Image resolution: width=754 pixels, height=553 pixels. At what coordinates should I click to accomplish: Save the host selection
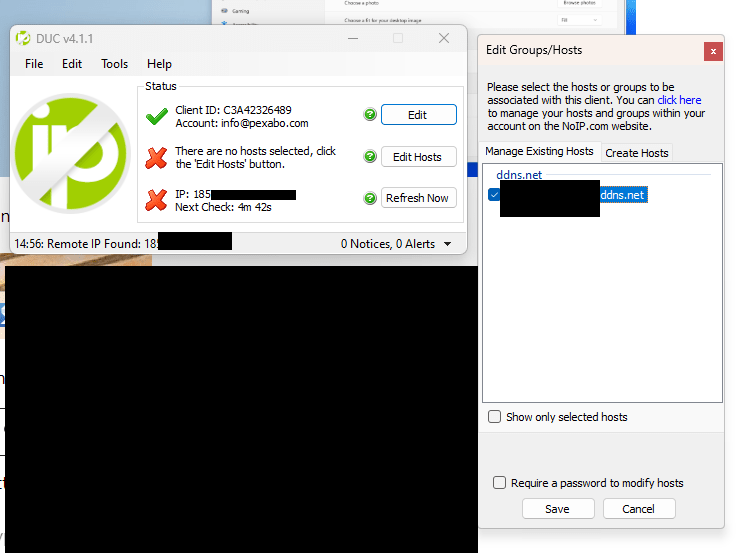558,509
